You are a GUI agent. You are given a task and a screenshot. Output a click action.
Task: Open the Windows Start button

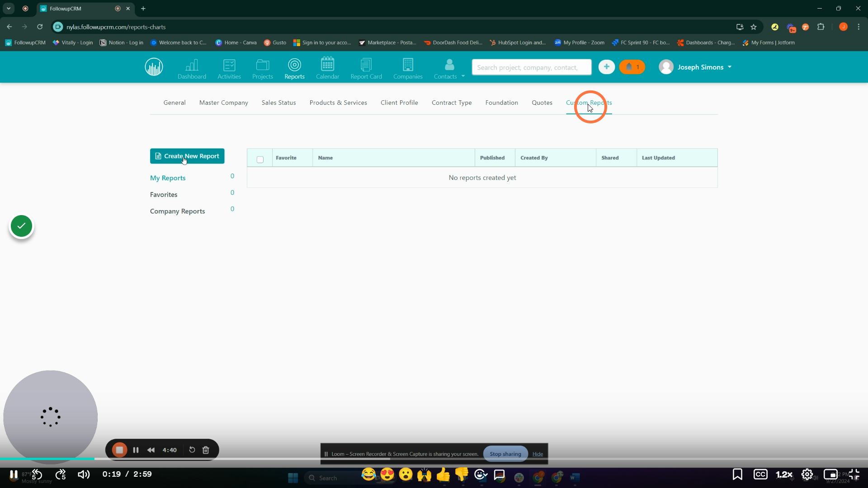(x=293, y=478)
